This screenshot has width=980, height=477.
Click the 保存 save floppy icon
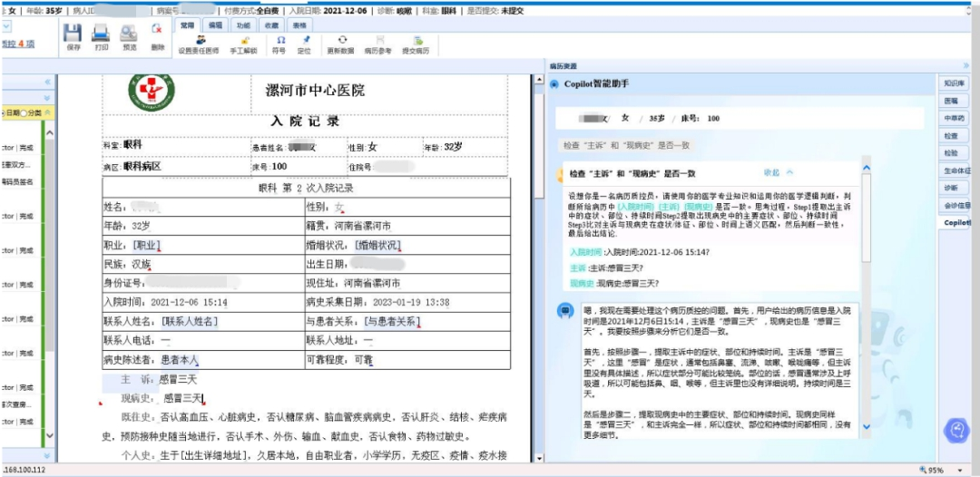[x=73, y=33]
